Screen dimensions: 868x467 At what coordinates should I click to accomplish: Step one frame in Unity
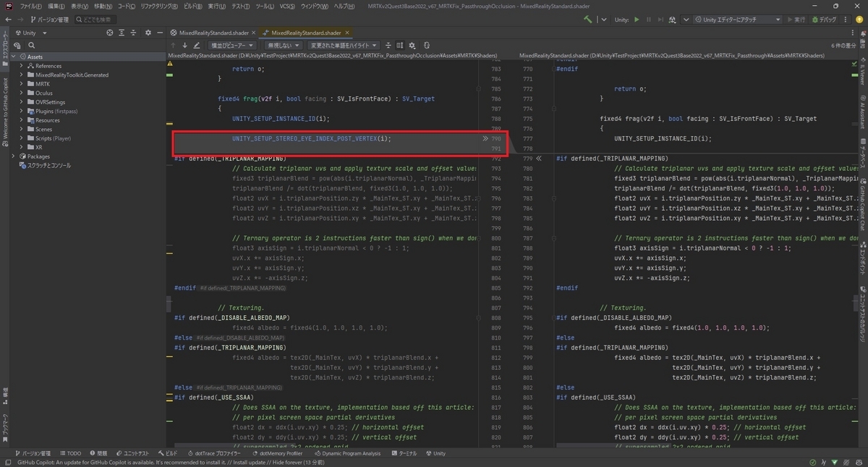(660, 20)
